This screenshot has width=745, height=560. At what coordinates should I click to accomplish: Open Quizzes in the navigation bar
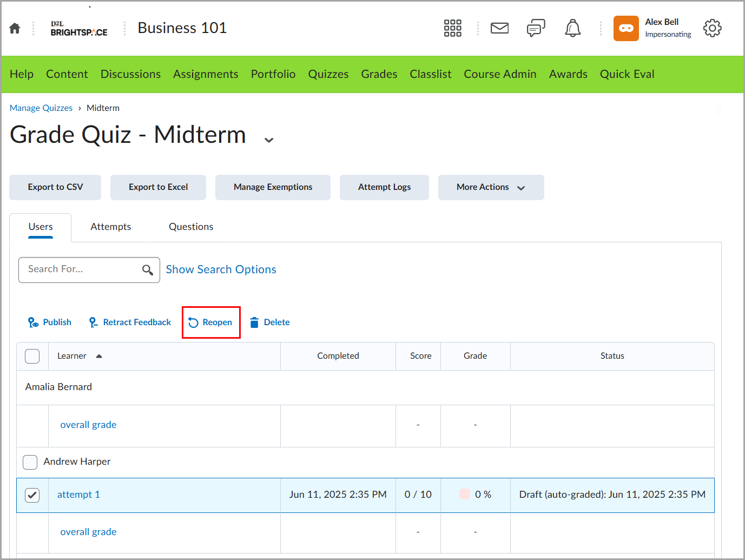pyautogui.click(x=328, y=74)
